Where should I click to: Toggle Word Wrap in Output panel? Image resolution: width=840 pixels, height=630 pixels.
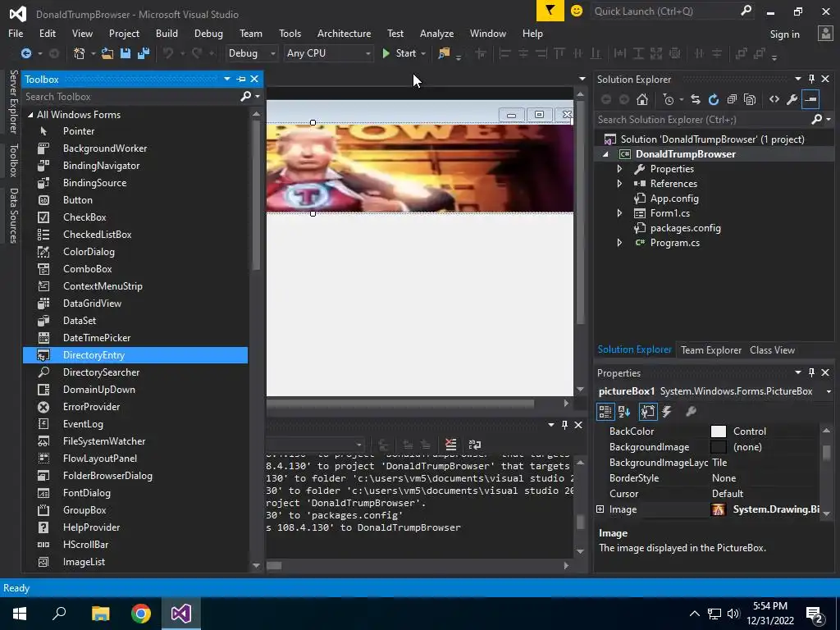click(x=475, y=445)
